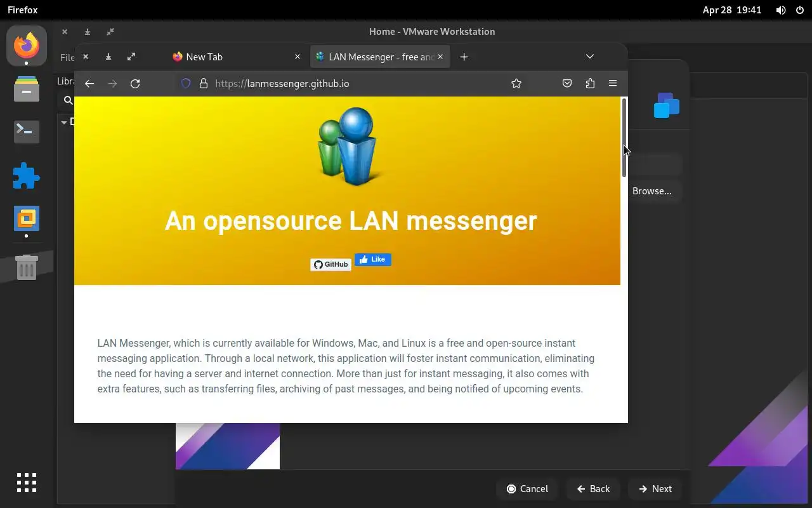812x508 pixels.
Task: Click the Firefox window expand arrows icon
Action: (131, 57)
